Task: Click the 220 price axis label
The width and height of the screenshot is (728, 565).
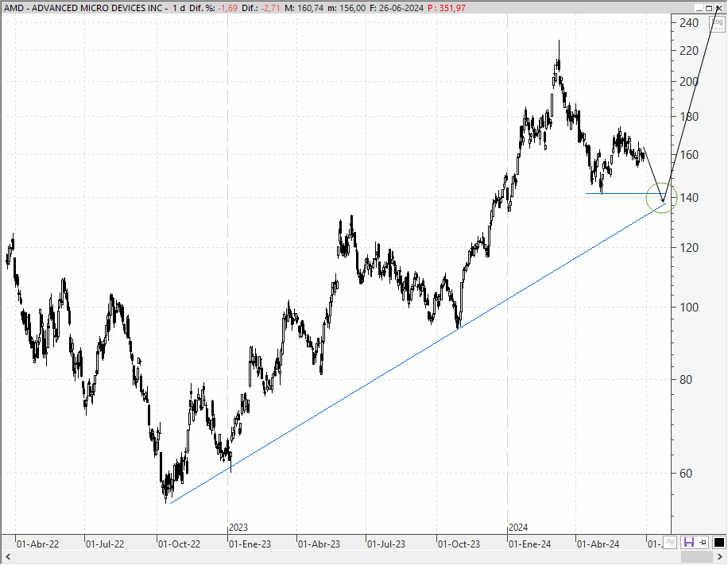Action: pos(688,51)
